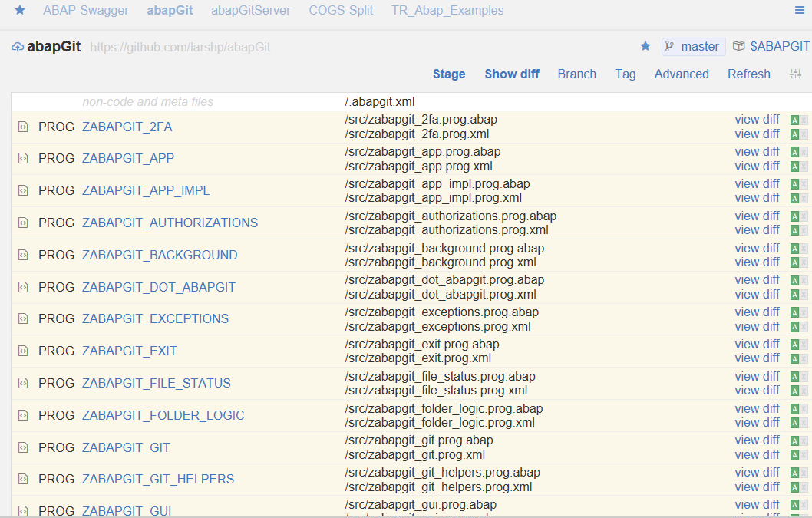Image resolution: width=812 pixels, height=518 pixels.
Task: View diff for zabapgit_git_helpers.prog.xml
Action: point(757,487)
